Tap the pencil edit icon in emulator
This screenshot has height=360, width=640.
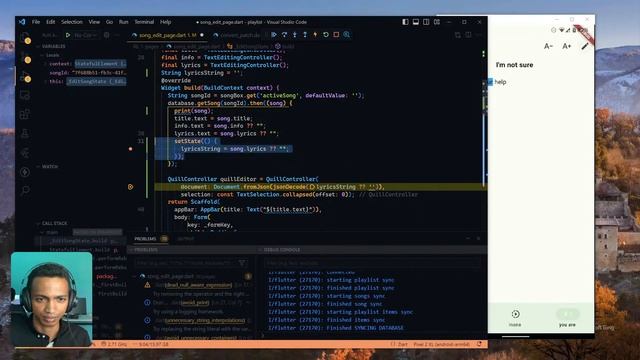coord(585,46)
